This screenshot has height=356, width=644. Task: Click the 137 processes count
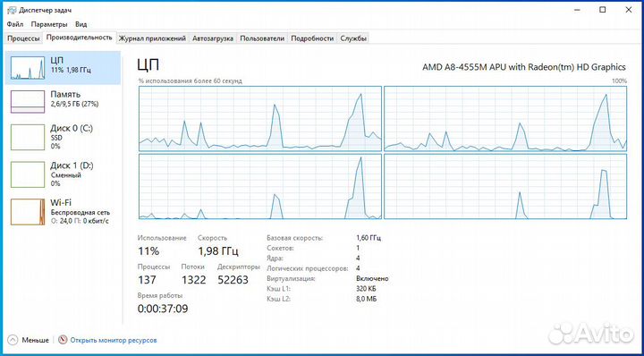tap(147, 280)
